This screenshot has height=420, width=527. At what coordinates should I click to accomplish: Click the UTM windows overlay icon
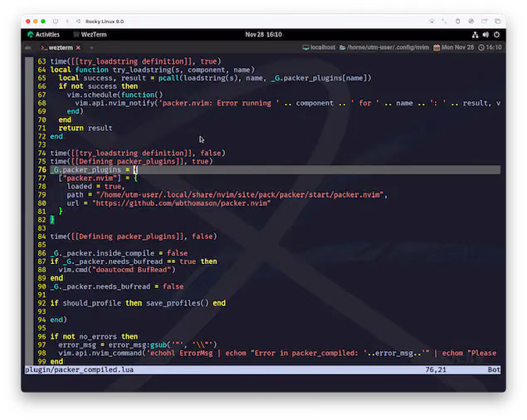click(498, 22)
